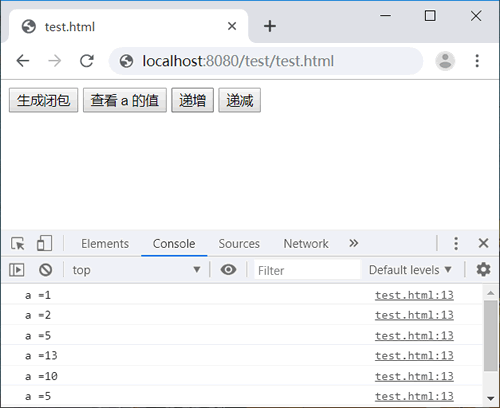The width and height of the screenshot is (500, 408).
Task: Toggle the device toolbar icon
Action: pyautogui.click(x=44, y=243)
